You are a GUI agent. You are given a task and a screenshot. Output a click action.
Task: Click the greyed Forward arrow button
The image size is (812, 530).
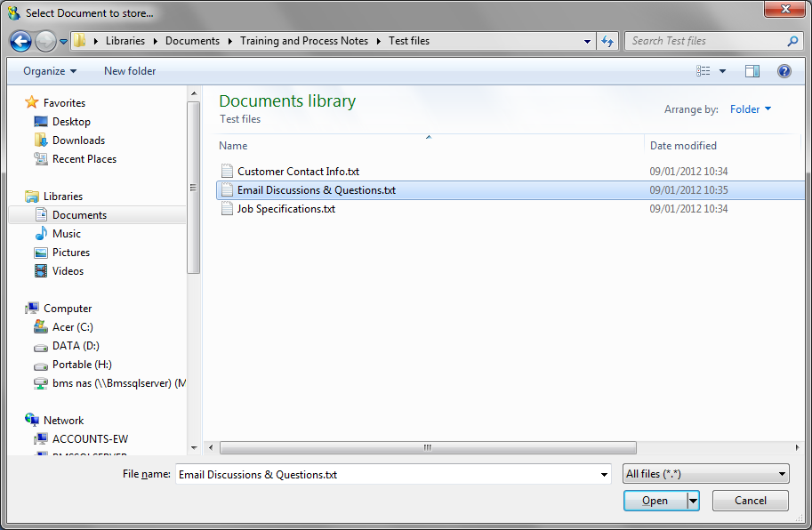click(45, 42)
